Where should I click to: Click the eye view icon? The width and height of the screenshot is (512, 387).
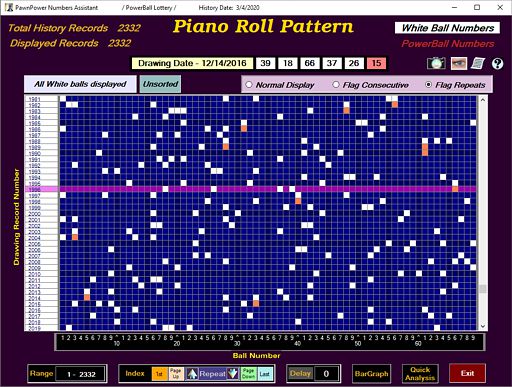point(458,63)
